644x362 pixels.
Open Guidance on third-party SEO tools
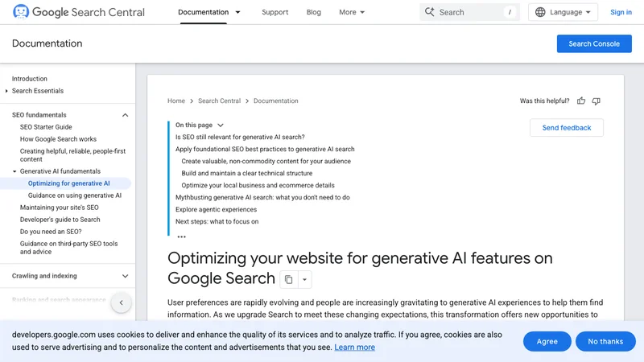(x=69, y=248)
